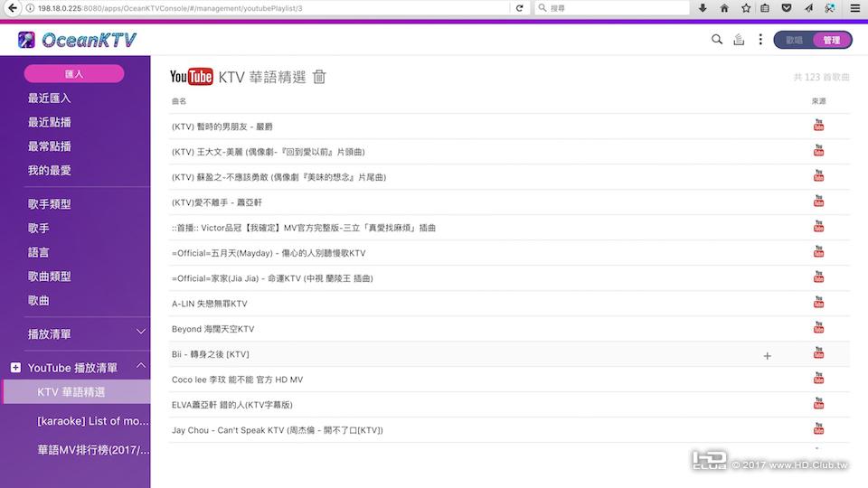
Task: Go back with the browser back arrow
Action: pos(12,8)
